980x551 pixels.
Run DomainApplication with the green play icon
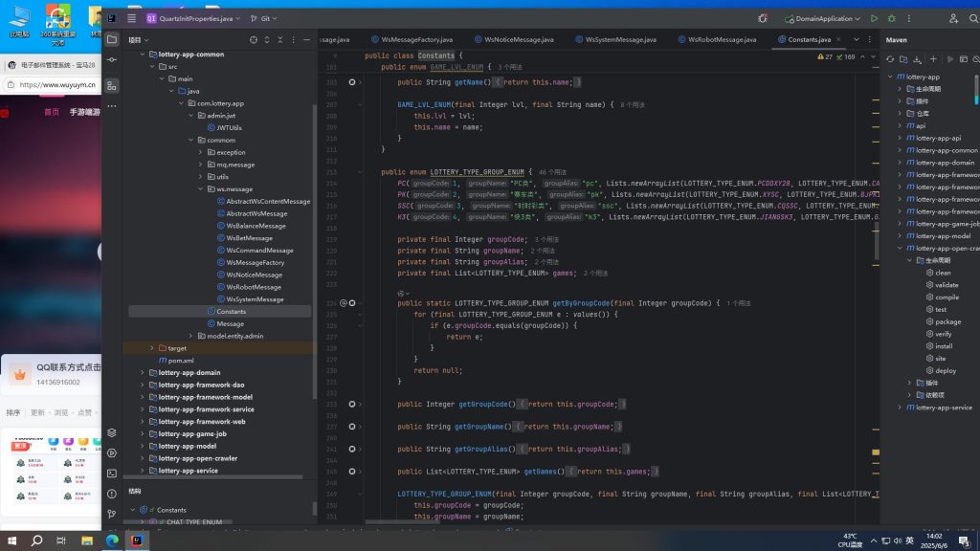pos(874,19)
